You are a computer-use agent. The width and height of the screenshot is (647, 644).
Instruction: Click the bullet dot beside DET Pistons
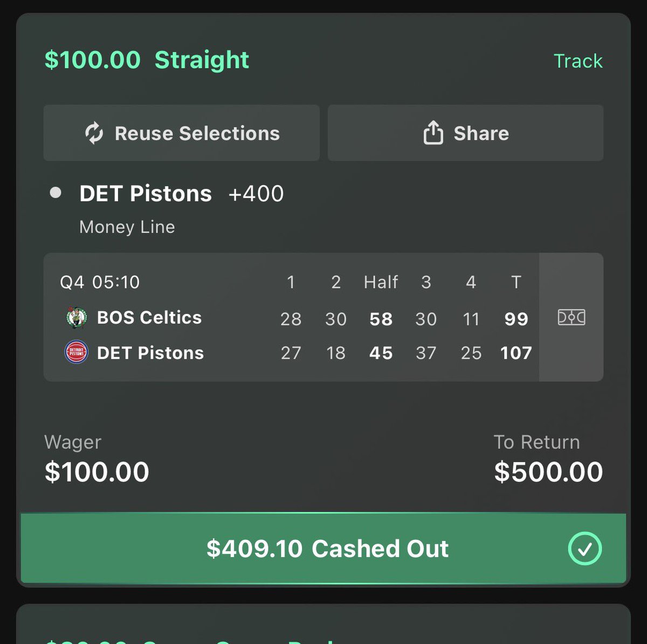(56, 193)
